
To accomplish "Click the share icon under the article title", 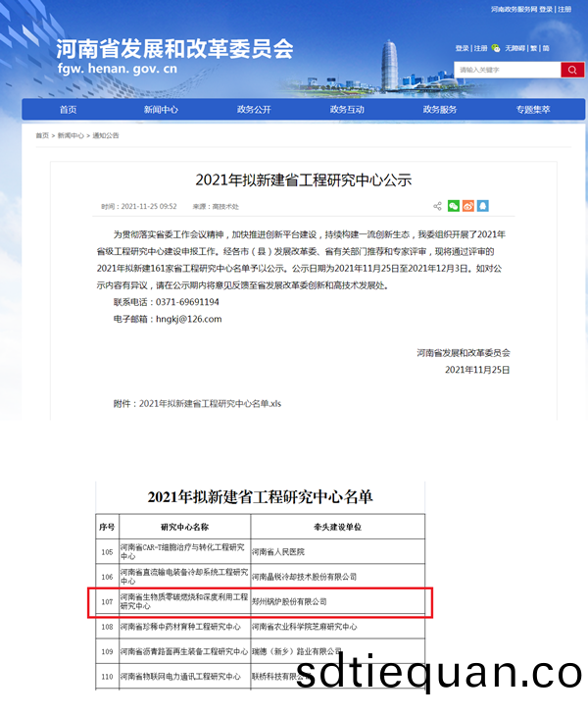I will click(437, 206).
